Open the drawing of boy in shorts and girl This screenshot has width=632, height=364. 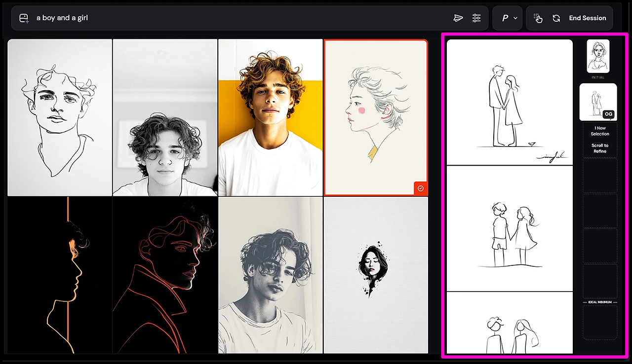[510, 228]
